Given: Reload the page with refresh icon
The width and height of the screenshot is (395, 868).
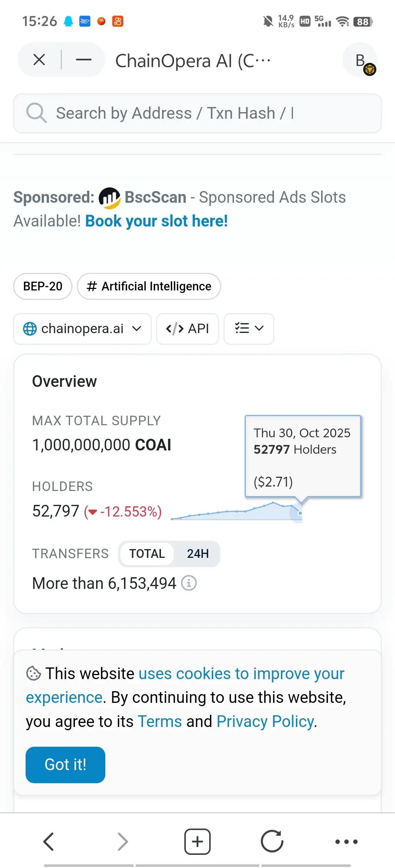Looking at the screenshot, I should pyautogui.click(x=272, y=842).
